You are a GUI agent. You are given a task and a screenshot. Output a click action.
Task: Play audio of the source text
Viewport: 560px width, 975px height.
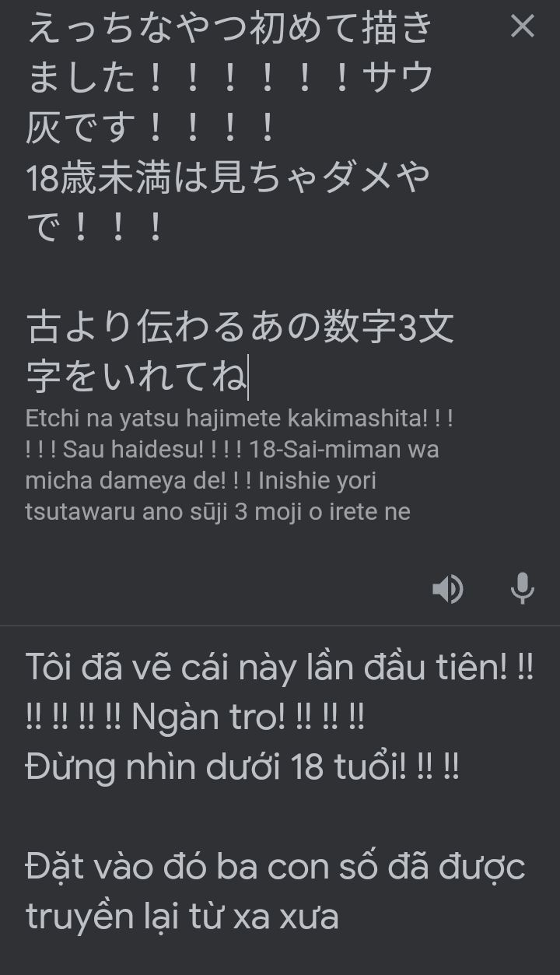pyautogui.click(x=448, y=589)
